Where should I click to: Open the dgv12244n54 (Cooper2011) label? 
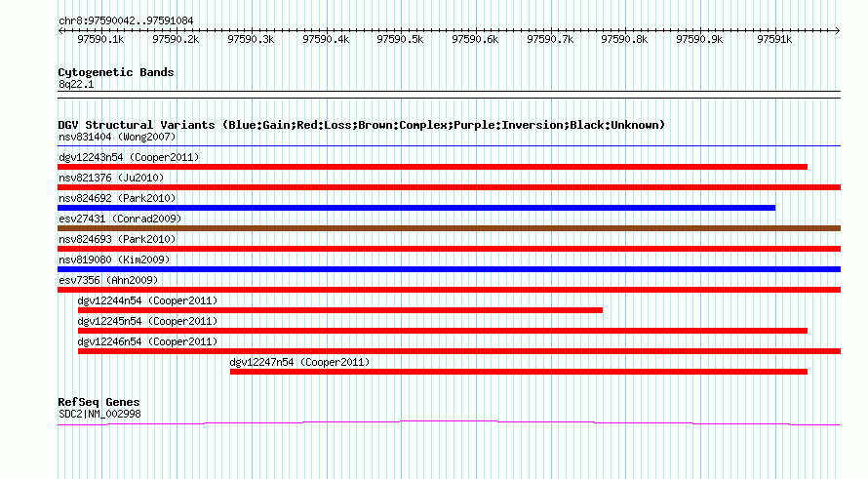pos(148,300)
